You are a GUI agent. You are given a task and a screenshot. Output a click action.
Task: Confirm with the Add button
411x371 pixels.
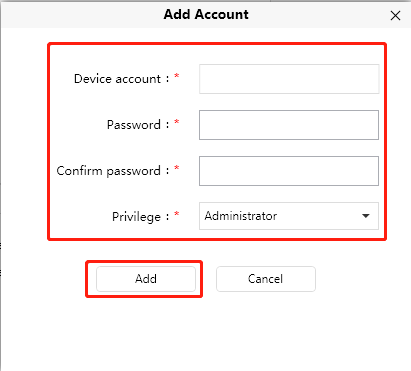(146, 279)
